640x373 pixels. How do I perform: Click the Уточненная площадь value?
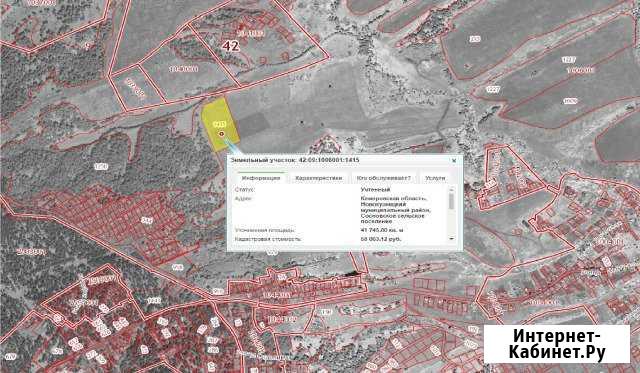(x=382, y=230)
